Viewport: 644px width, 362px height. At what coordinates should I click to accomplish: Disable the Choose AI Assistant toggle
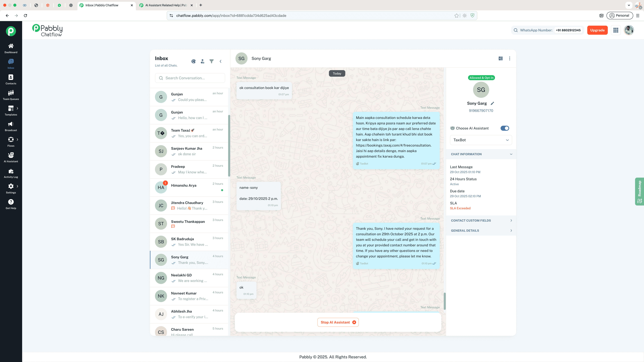tap(505, 128)
